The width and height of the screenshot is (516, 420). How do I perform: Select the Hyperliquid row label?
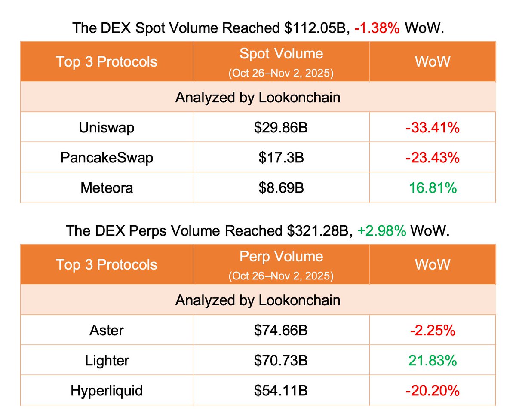pyautogui.click(x=107, y=391)
